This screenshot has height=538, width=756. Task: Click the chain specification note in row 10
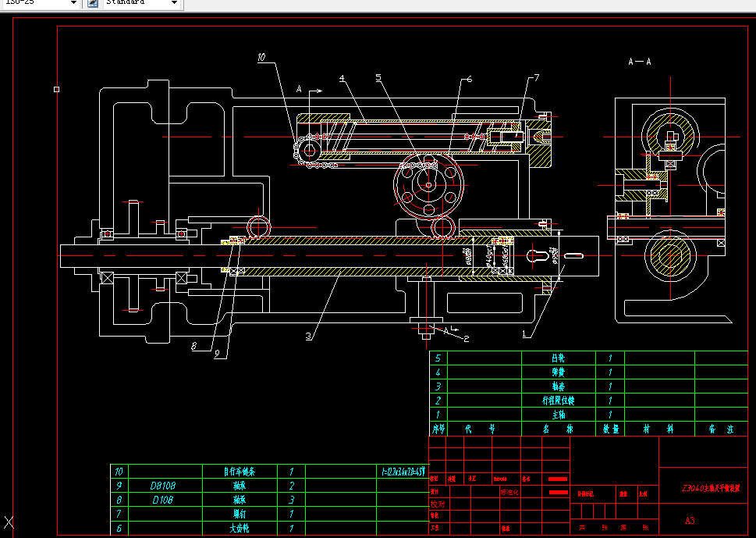click(403, 472)
